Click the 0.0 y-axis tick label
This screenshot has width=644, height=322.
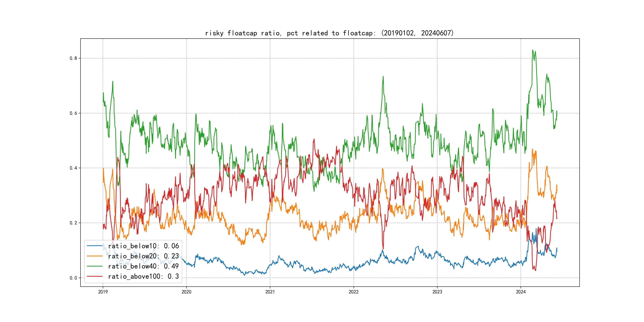pyautogui.click(x=73, y=278)
